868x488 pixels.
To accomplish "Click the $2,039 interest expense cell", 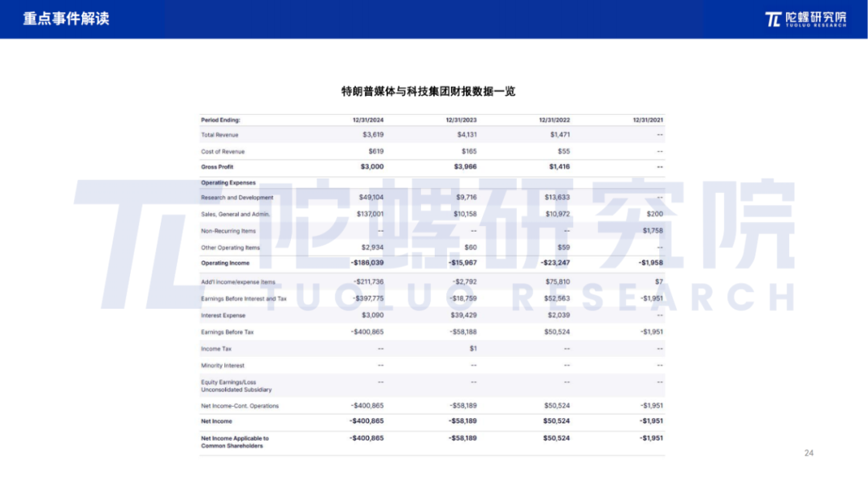I will (x=559, y=315).
